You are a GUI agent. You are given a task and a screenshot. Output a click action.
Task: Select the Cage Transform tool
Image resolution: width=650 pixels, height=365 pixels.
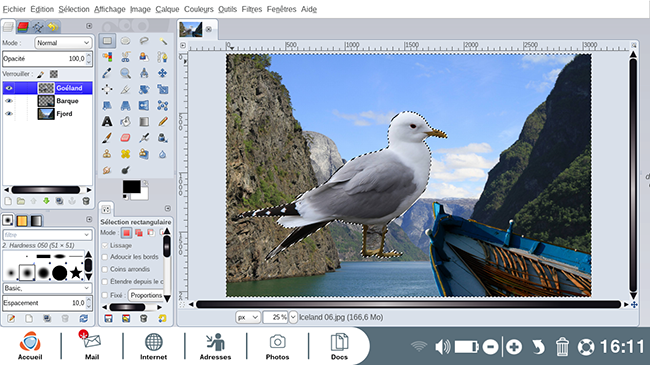coord(162,105)
